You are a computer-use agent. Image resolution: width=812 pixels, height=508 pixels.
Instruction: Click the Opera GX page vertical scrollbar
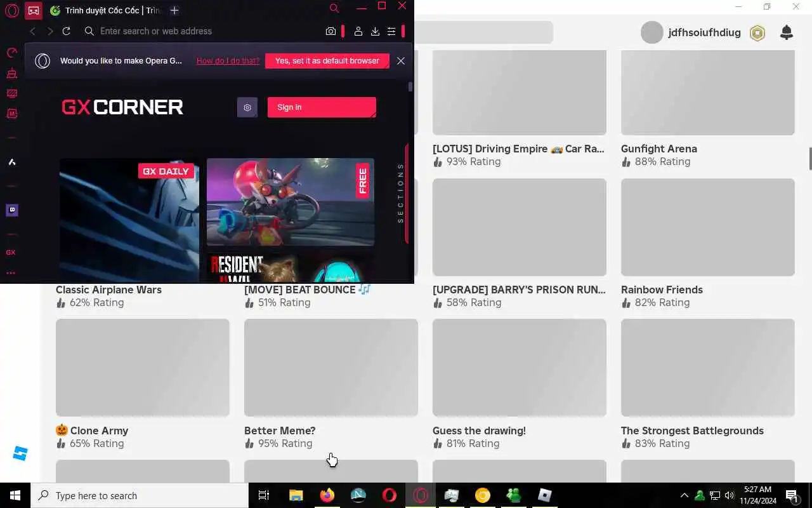click(x=410, y=87)
